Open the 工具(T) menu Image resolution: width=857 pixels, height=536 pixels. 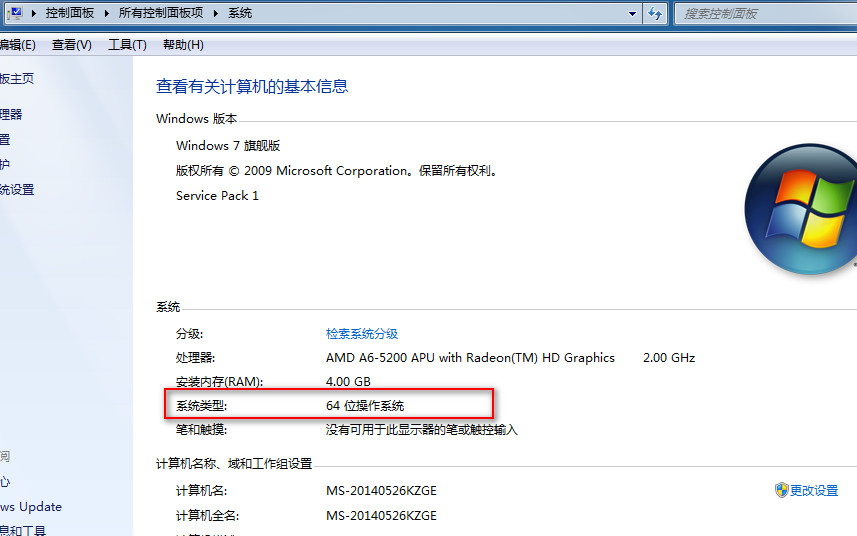[127, 45]
